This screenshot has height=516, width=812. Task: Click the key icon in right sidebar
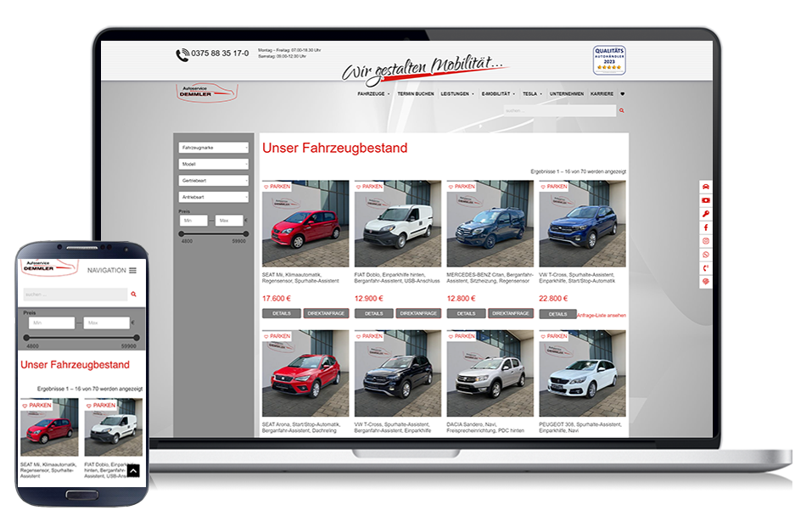[705, 214]
